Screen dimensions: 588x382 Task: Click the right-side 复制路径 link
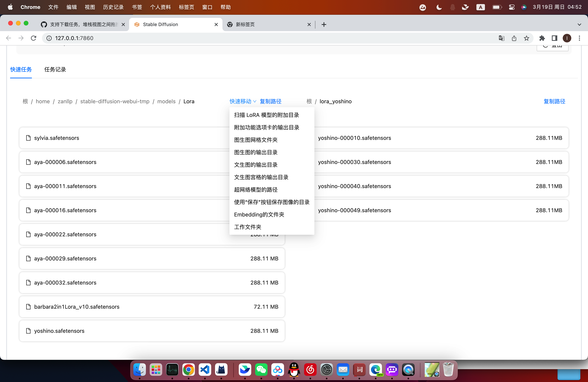554,101
